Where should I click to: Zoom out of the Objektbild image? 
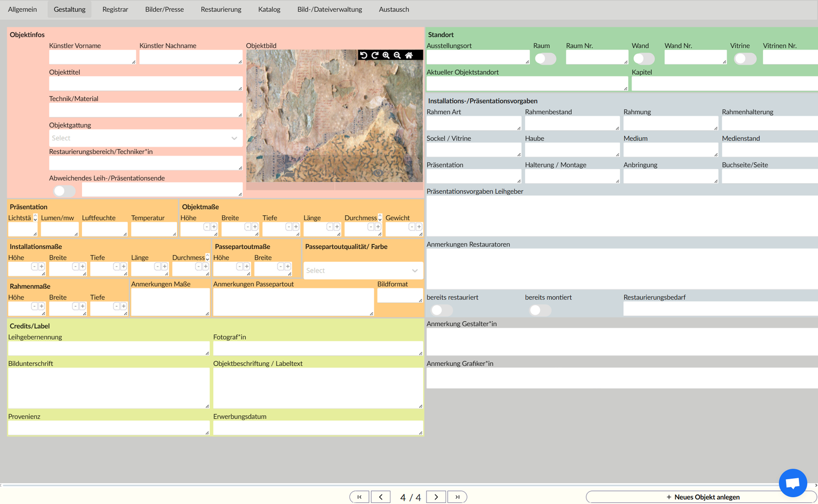[x=397, y=55]
